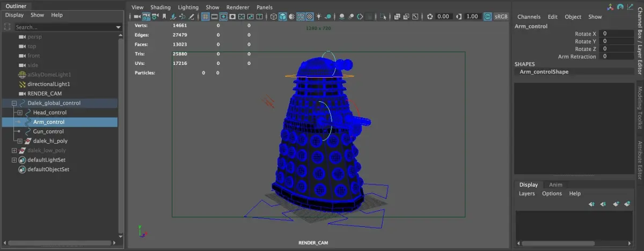644x251 pixels.
Task: Collapse the Dalek_global_control node
Action: (14, 103)
